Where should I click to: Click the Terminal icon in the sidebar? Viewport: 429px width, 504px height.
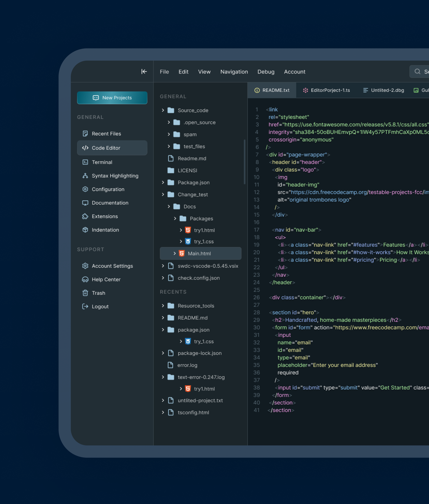coord(85,162)
